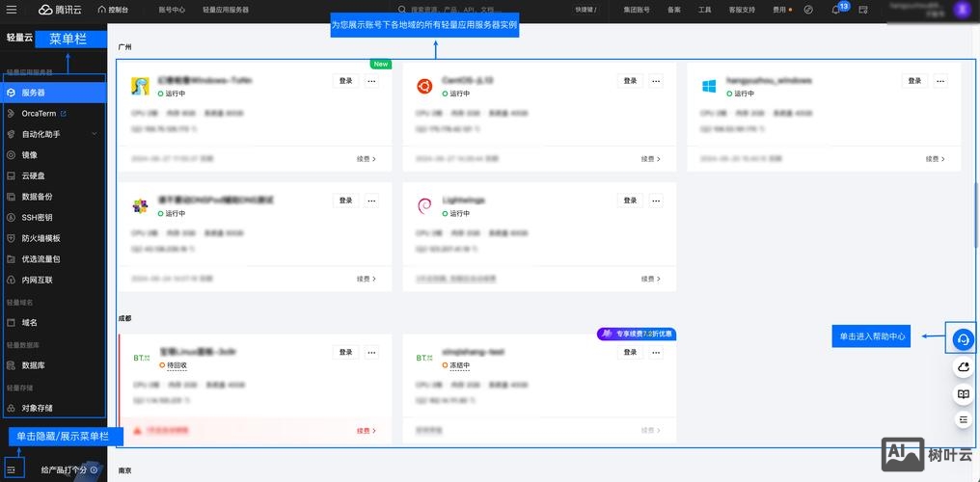Open the hamburger menu in the top-left corner
This screenshot has width=980, height=482.
(12, 10)
